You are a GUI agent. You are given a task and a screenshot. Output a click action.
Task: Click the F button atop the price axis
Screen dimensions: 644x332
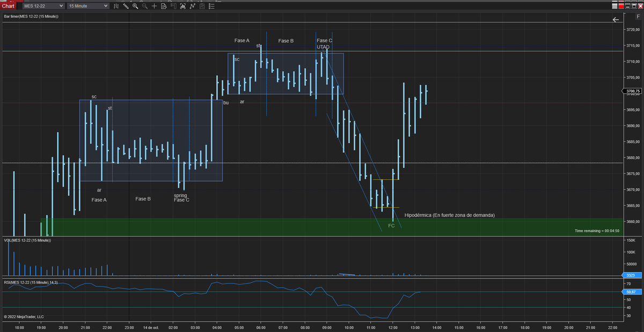(x=638, y=17)
